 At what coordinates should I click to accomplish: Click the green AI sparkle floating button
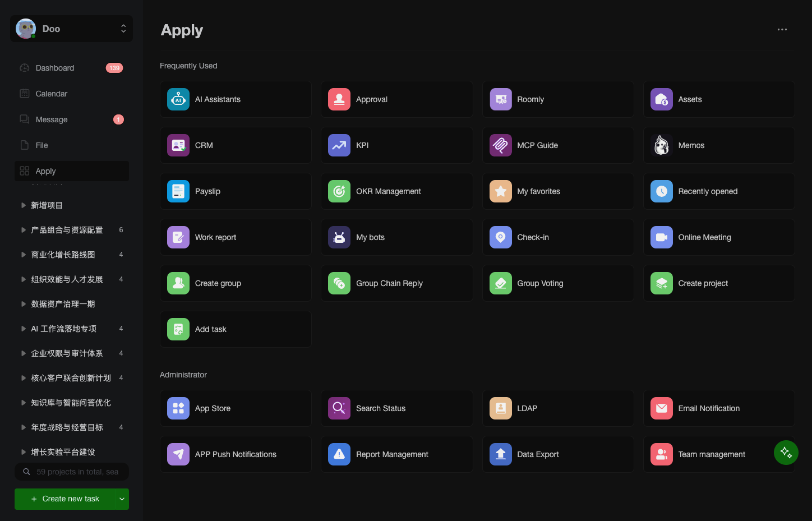point(786,453)
